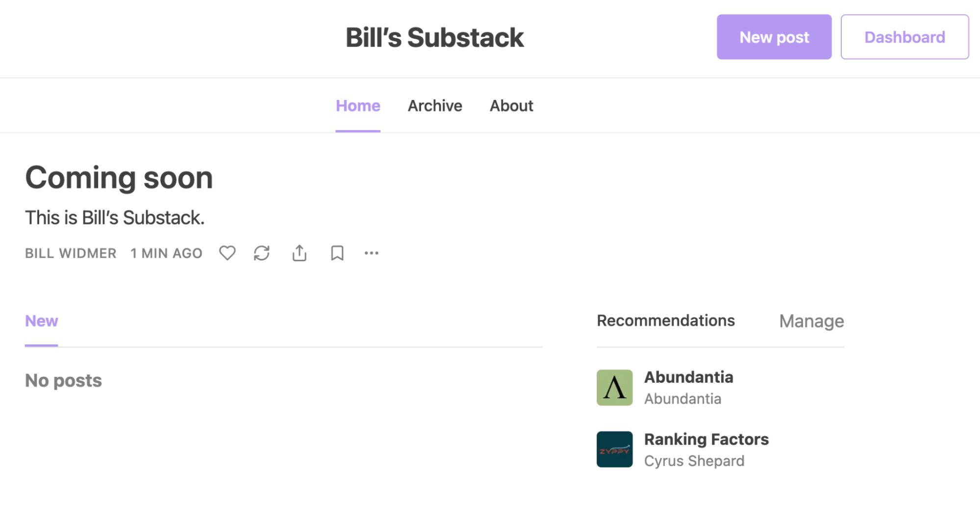Screen dimensions: 980x519
Task: Share the Coming soon post
Action: point(299,253)
